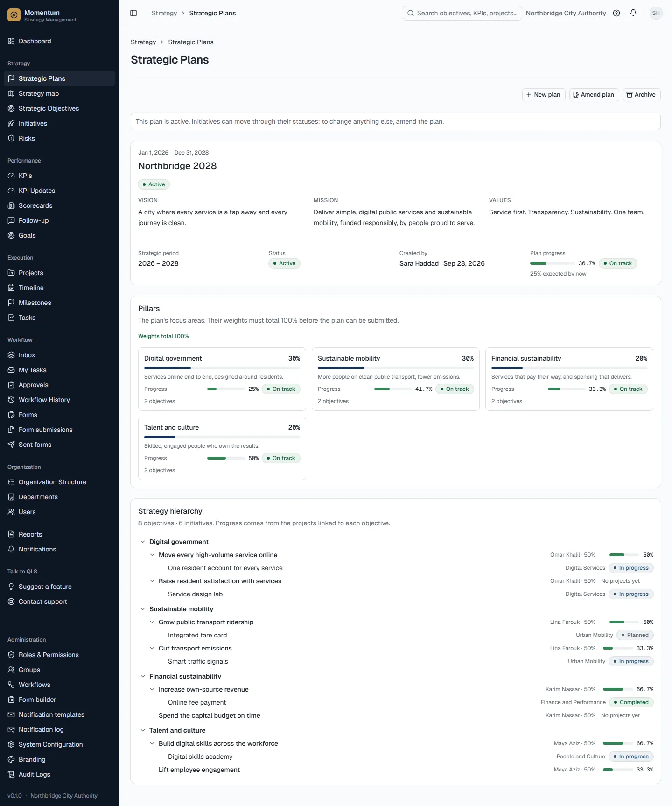Collapse 'Move every high-volume service online' objective

152,555
